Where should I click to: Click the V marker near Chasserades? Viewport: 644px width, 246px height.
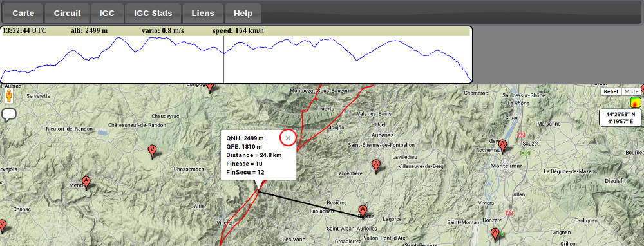[x=152, y=151]
